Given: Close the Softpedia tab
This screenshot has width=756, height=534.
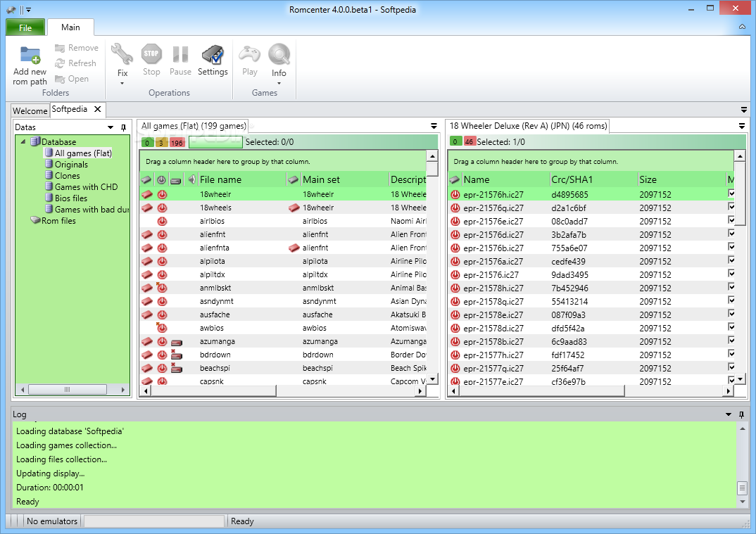Looking at the screenshot, I should coord(97,109).
